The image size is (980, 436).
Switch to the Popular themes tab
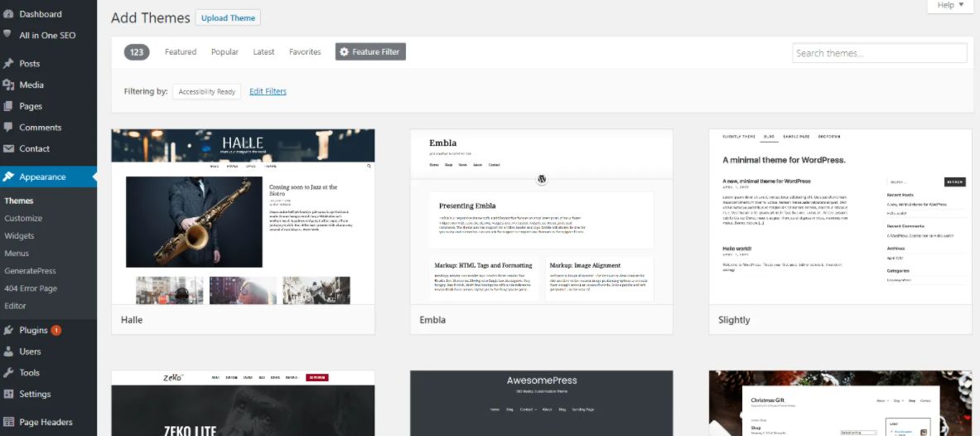point(224,52)
